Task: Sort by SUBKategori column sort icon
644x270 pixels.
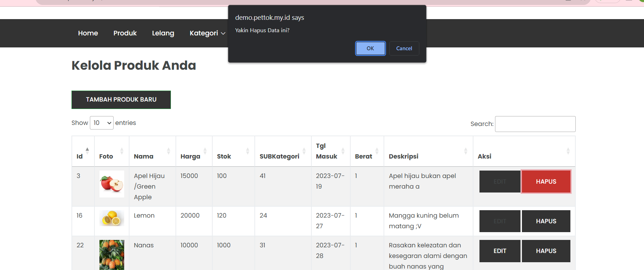Action: (x=304, y=151)
